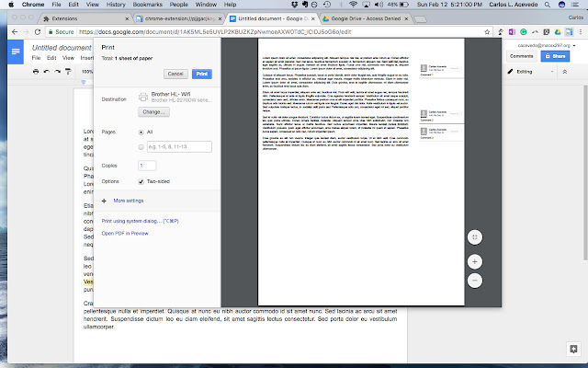
Task: Click the fit-to-page preview button
Action: click(475, 237)
